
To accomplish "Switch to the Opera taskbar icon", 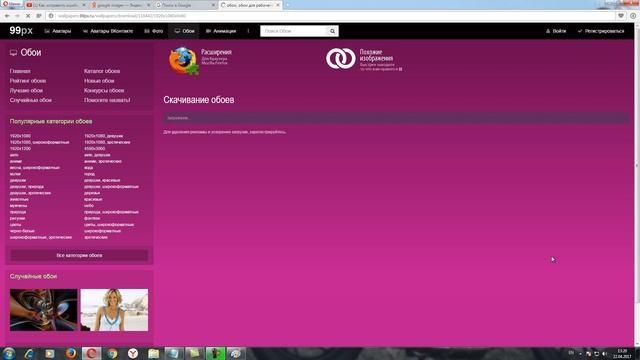I will coord(91,353).
